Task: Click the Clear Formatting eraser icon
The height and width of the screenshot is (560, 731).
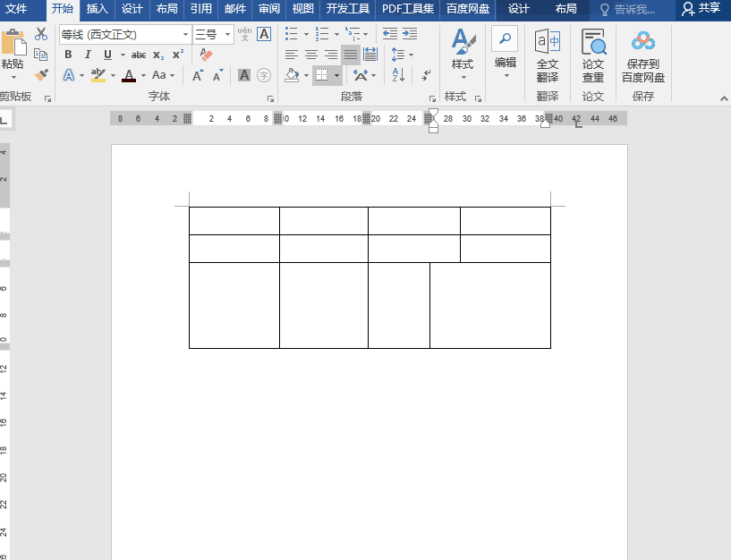Action: 207,55
